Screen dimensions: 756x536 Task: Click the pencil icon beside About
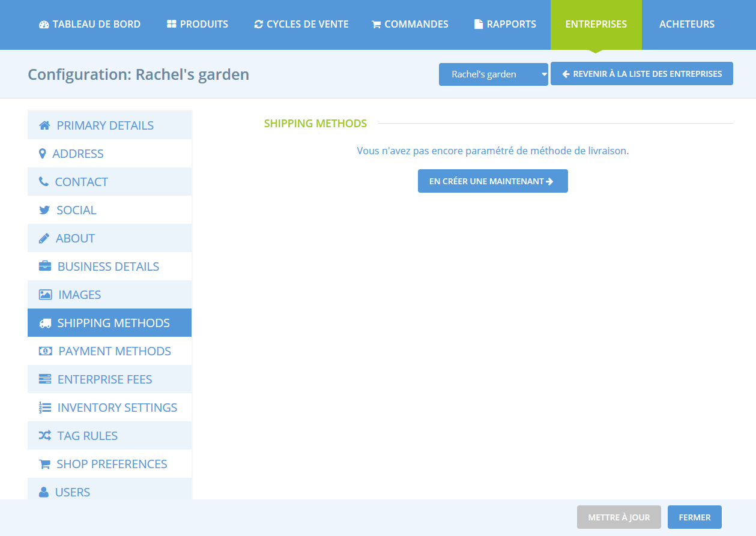(x=44, y=238)
